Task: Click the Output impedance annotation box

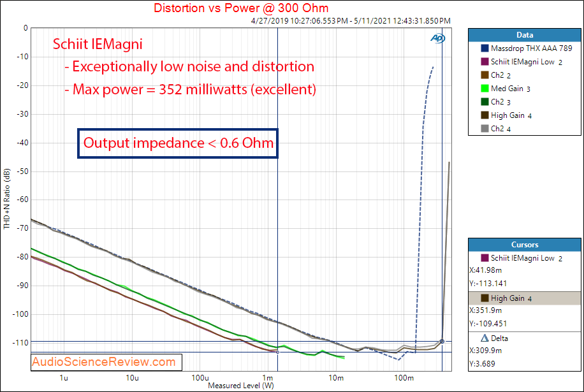Action: click(x=178, y=143)
